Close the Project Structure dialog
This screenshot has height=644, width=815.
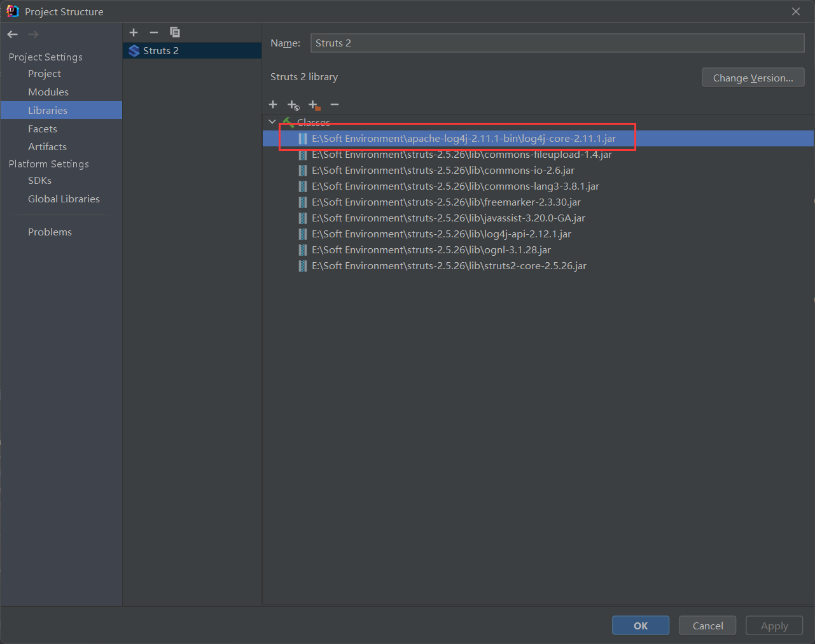tap(796, 11)
